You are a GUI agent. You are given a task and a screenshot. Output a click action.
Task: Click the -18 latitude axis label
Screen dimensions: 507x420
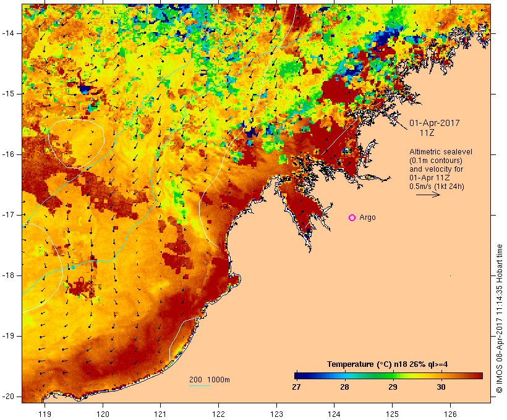coord(8,275)
